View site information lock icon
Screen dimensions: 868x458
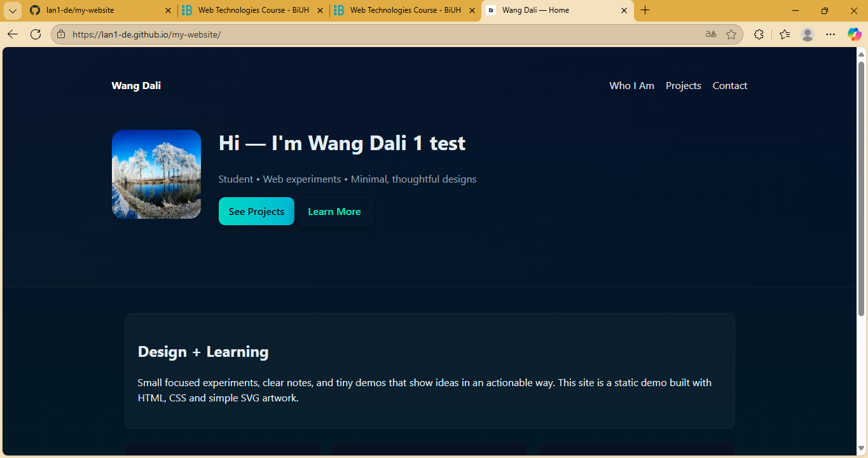[x=61, y=34]
